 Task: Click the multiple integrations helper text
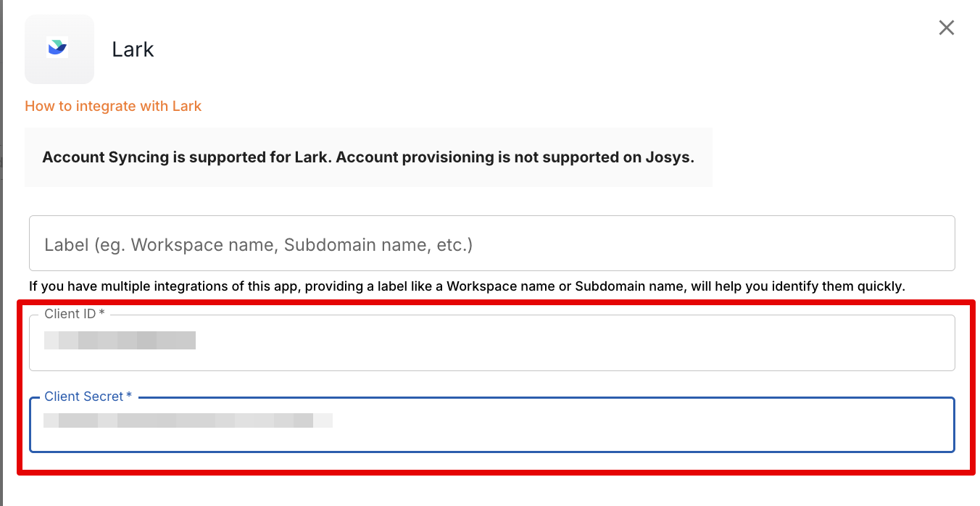click(467, 286)
